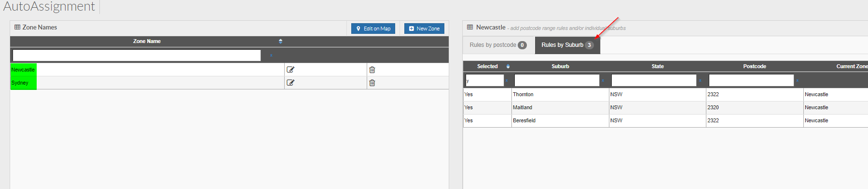Clear the Zone Name filter x
868x189 pixels.
tap(271, 56)
